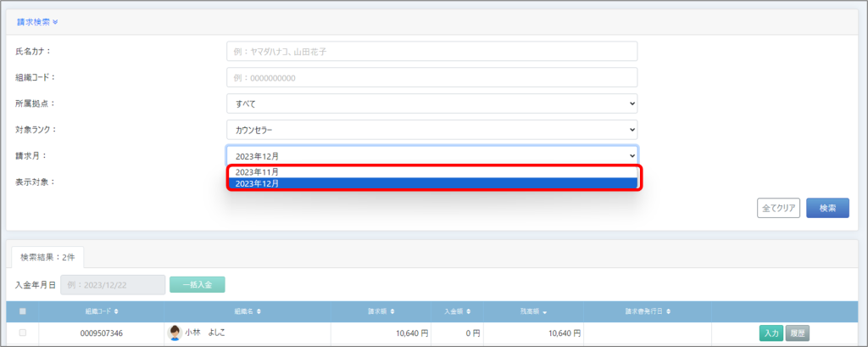Check the row checkbox for 0009507346
The image size is (868, 347).
pyautogui.click(x=23, y=333)
